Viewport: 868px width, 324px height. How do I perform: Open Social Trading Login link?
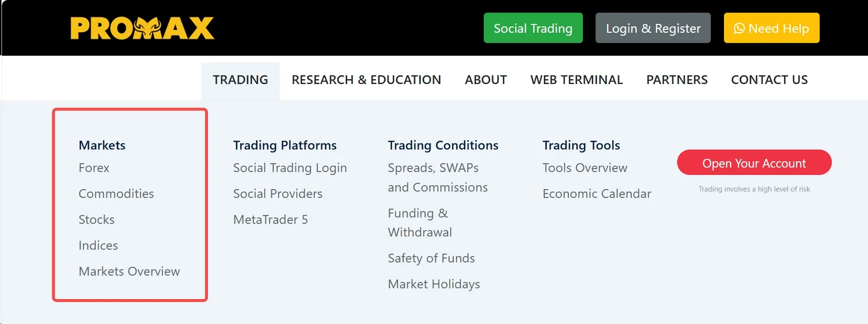(290, 168)
